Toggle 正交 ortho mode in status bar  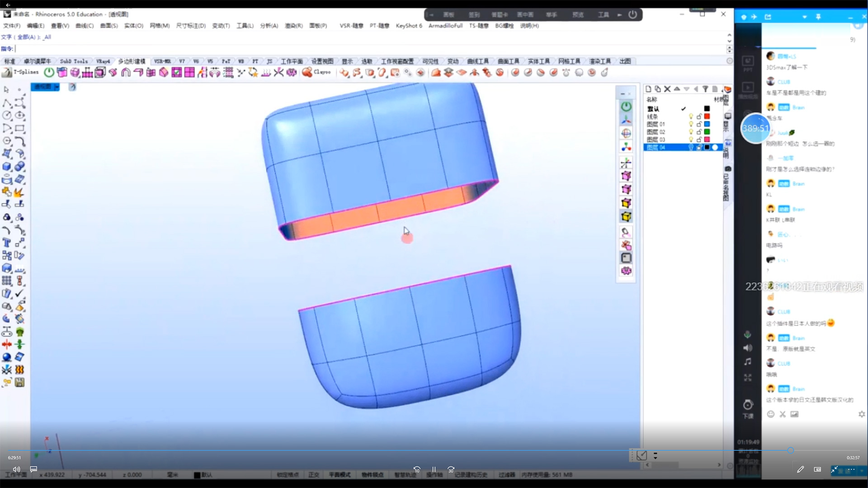[x=314, y=475]
